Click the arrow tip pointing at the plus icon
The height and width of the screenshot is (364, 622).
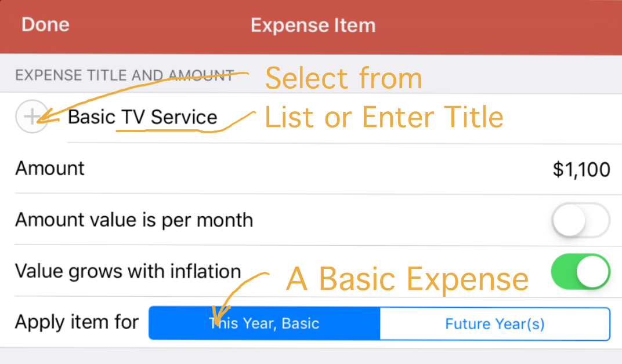click(45, 119)
